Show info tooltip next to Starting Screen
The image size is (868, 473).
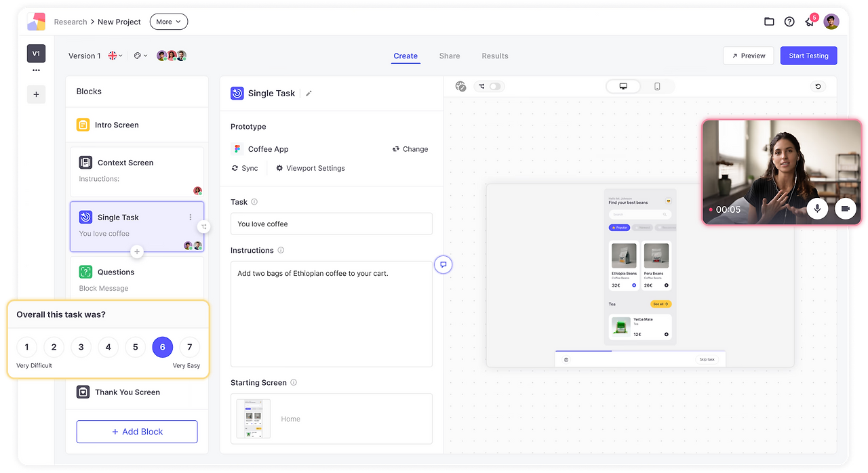294,383
